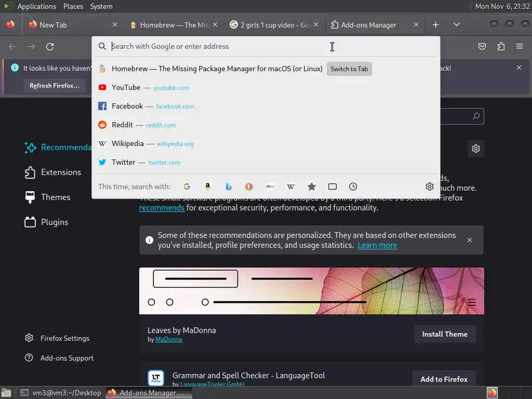Search this time with Bing icon
Image resolution: width=532 pixels, height=399 pixels.
[229, 187]
